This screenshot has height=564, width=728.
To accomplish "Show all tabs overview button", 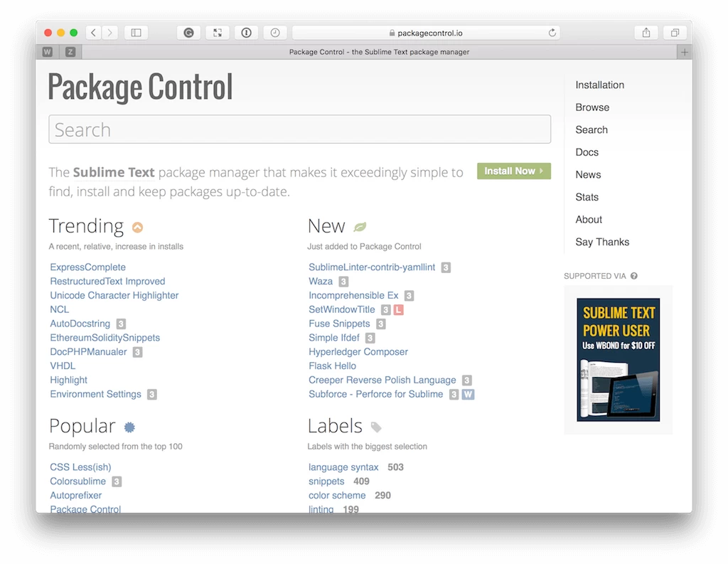I will point(674,33).
